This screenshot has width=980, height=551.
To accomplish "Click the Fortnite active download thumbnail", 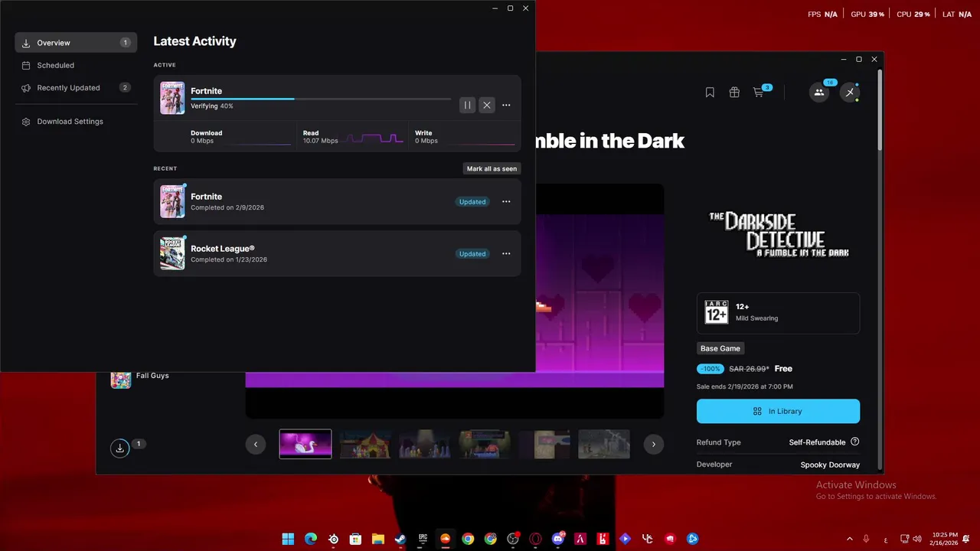I will tap(172, 98).
